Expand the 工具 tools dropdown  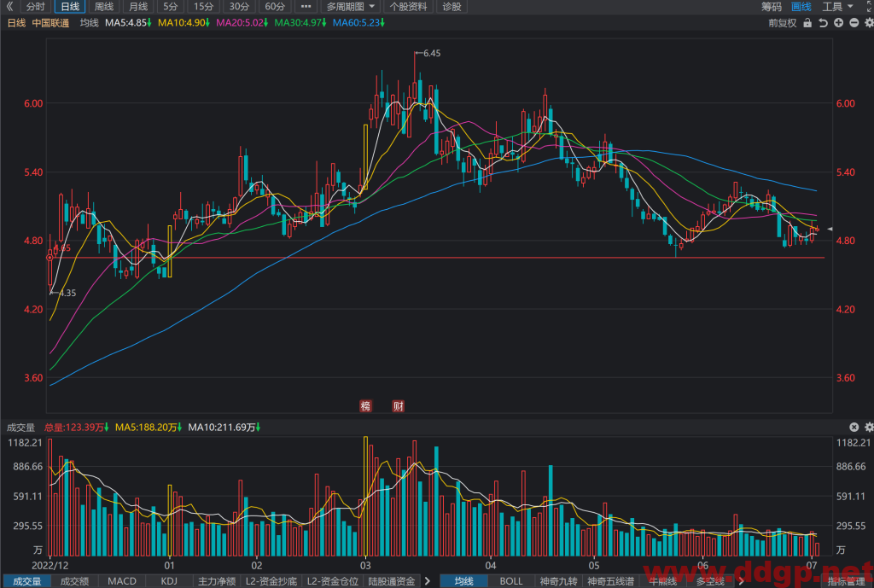click(x=838, y=7)
